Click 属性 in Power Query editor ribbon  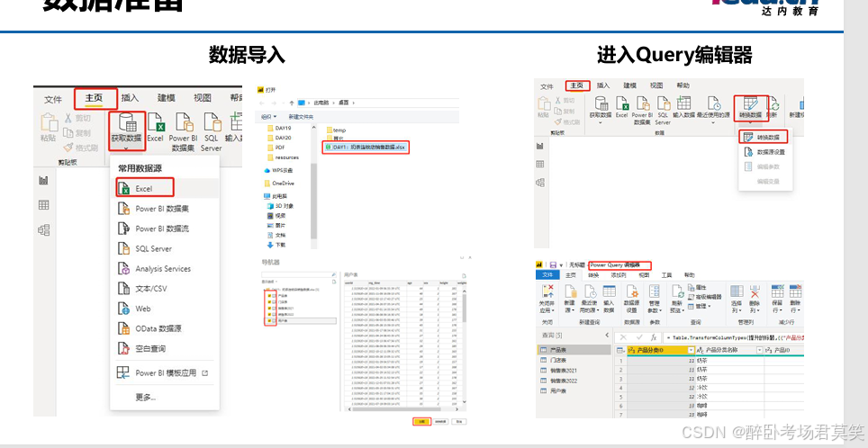tap(697, 288)
